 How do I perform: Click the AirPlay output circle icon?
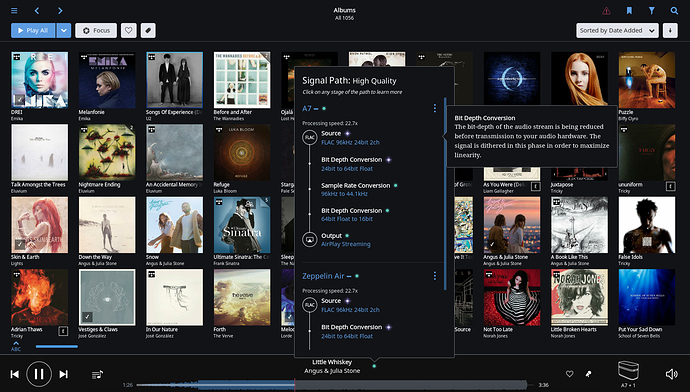click(310, 239)
